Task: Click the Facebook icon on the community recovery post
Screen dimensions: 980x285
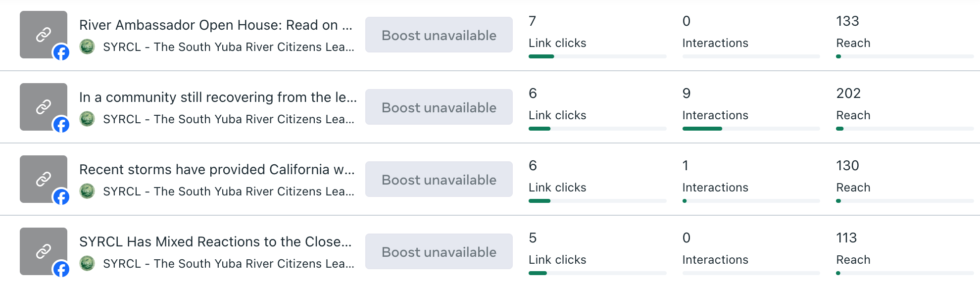Action: (x=61, y=124)
